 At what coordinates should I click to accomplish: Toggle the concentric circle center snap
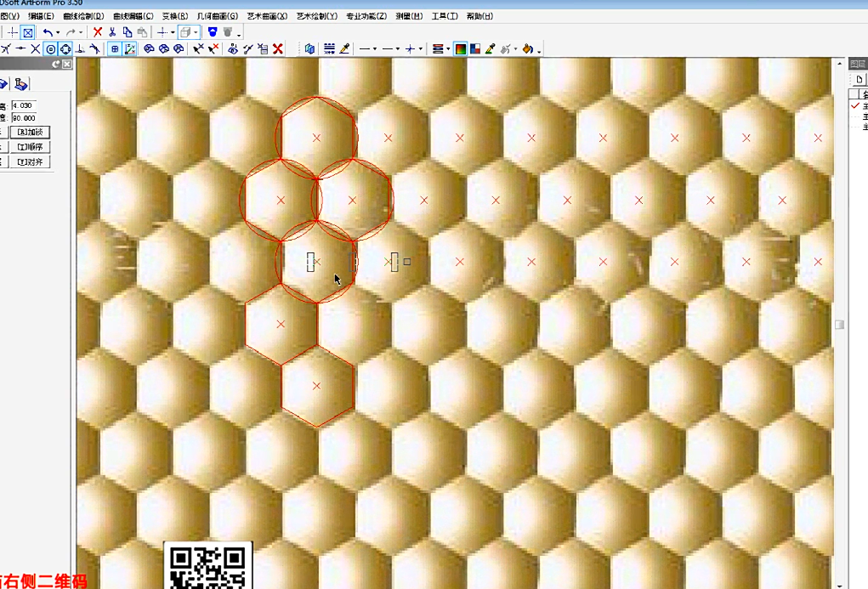(50, 49)
